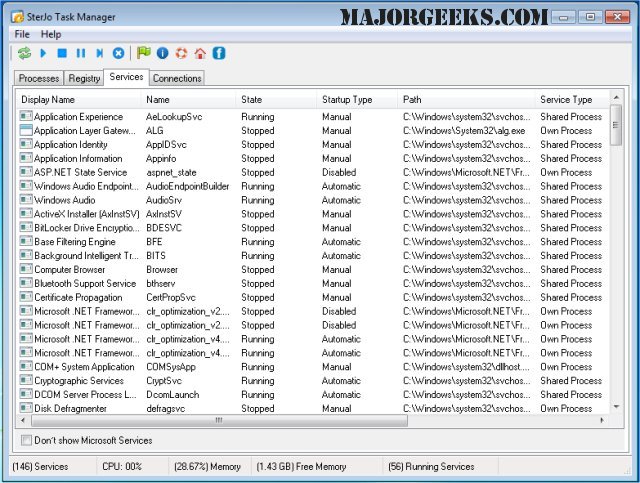The height and width of the screenshot is (483, 640).
Task: Click the Application Layer Gateway row icon
Action: [x=26, y=130]
